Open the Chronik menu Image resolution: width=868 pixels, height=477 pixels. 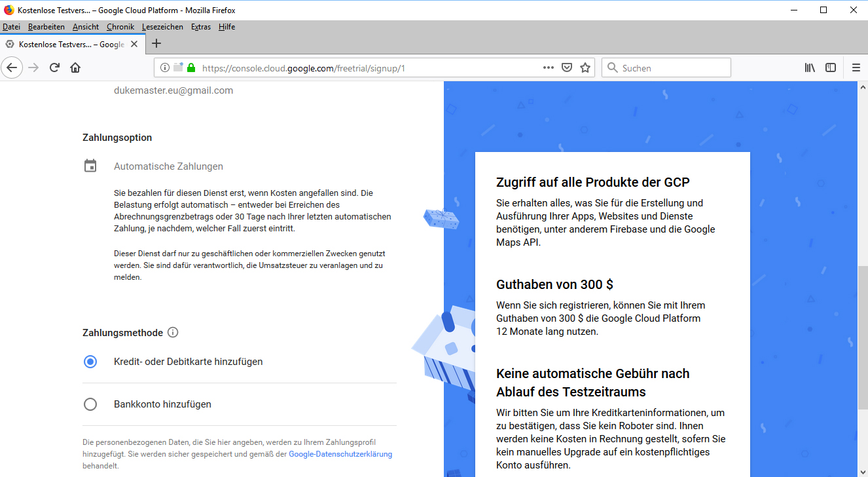(120, 27)
